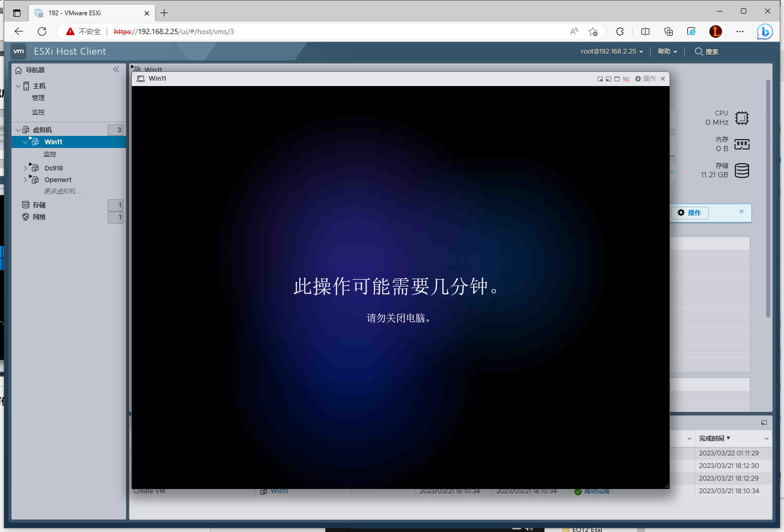Viewport: 784px width, 532px height.
Task: Select Storage in the navigator
Action: [x=39, y=205]
